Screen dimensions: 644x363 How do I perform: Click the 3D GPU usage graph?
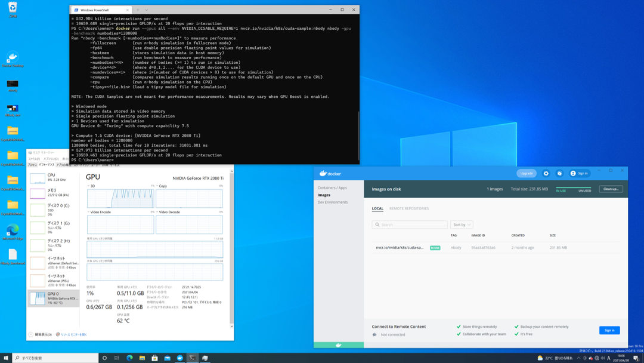[120, 198]
